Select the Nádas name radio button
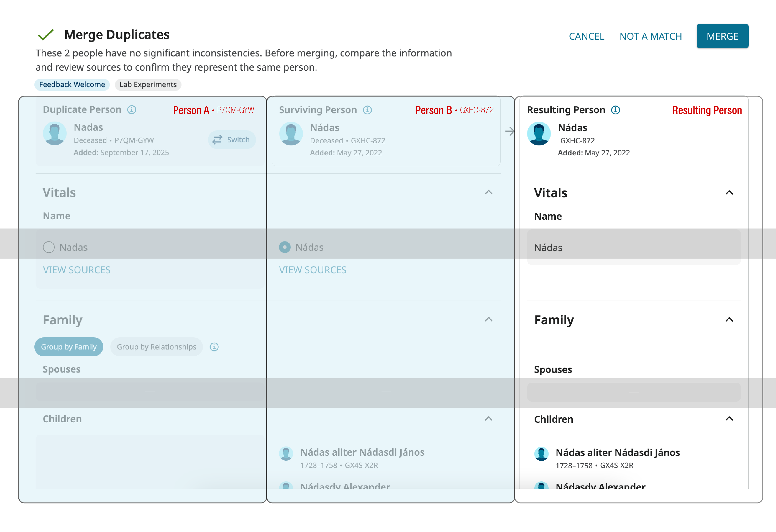 285,247
